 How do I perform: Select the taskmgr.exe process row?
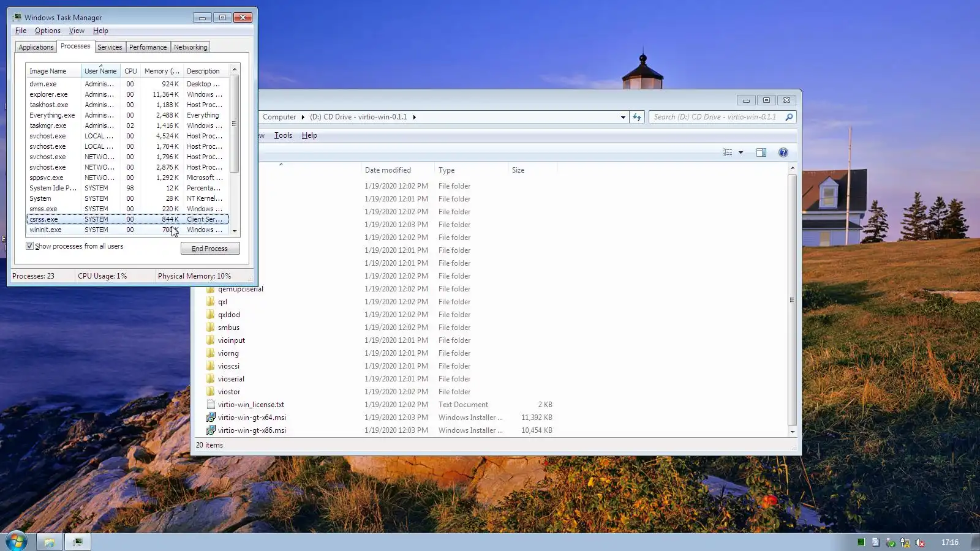[127, 126]
